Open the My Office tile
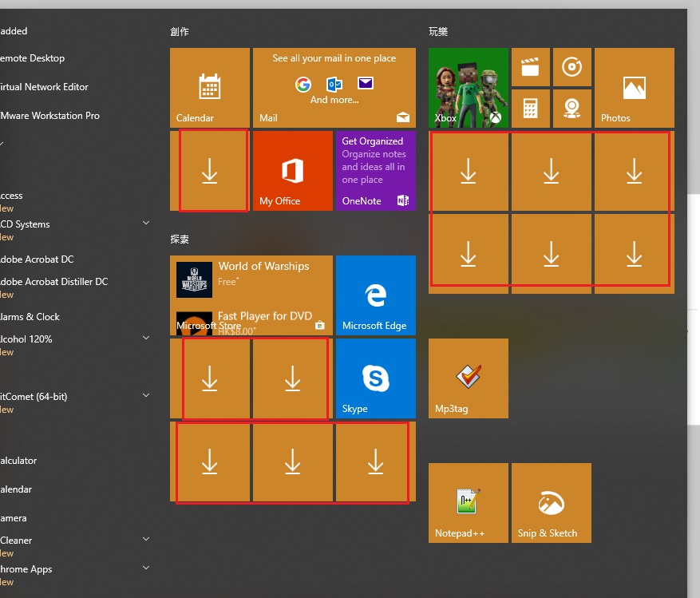This screenshot has width=700, height=598. click(x=292, y=170)
